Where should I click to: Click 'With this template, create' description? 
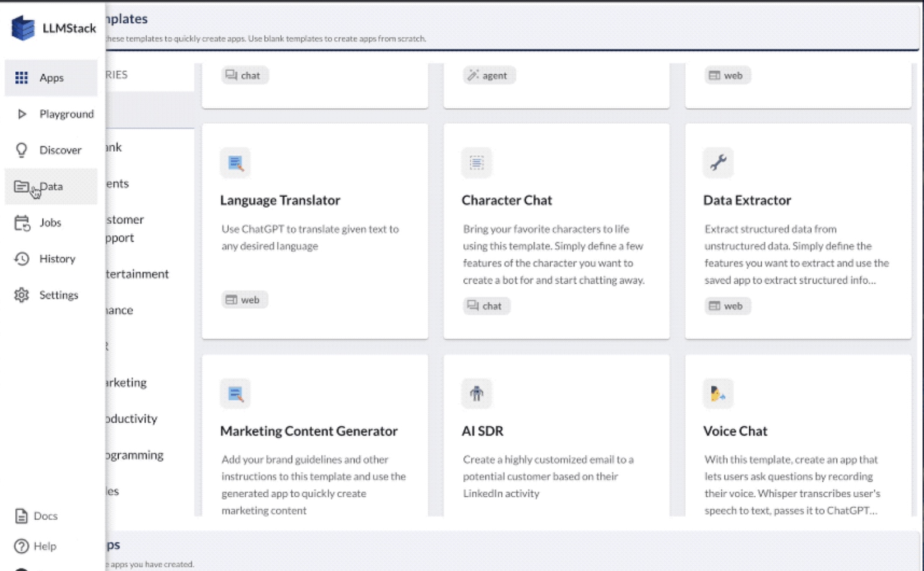point(792,485)
